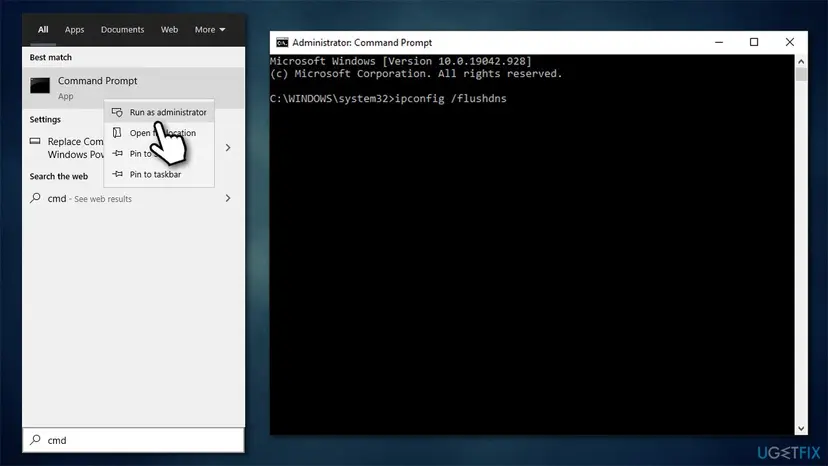Switch to the Web search tab

coord(169,30)
